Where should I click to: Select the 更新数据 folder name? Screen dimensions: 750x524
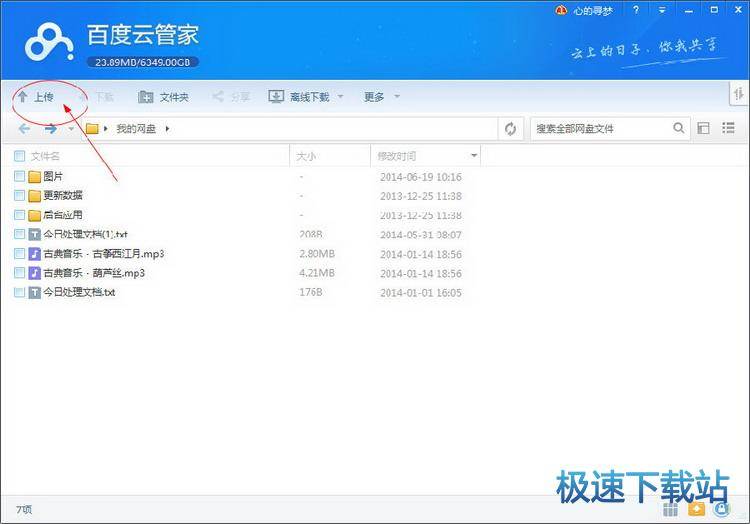(x=63, y=195)
